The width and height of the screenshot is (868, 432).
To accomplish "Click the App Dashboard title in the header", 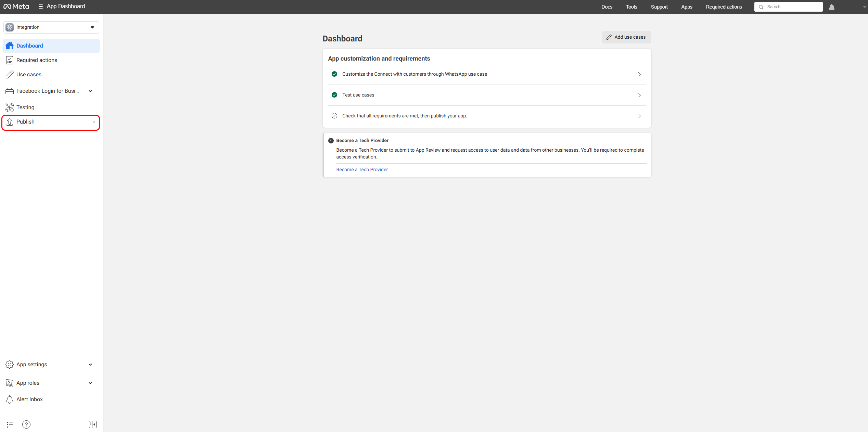I will click(x=66, y=7).
